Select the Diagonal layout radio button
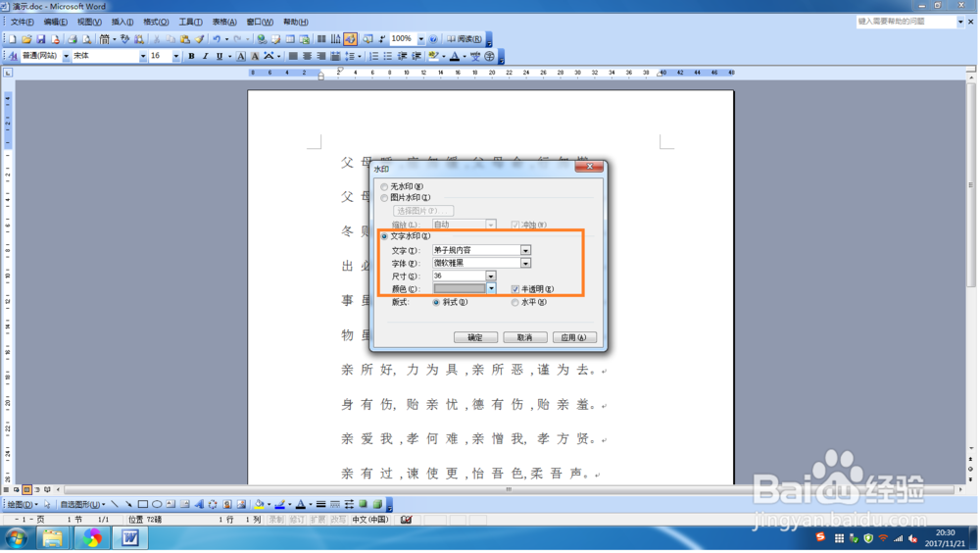The width and height of the screenshot is (980, 553). pyautogui.click(x=436, y=303)
